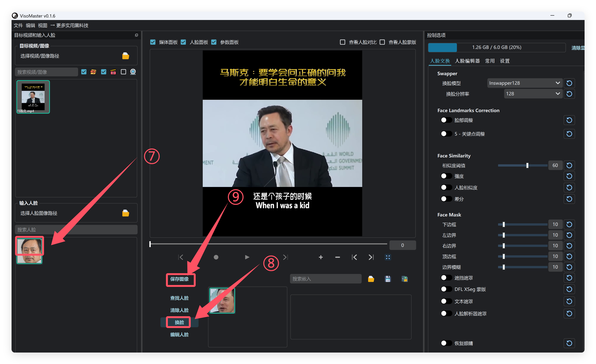This screenshot has width=596, height=364.
Task: Toggle fullscreen view of the preview
Action: pos(388,257)
